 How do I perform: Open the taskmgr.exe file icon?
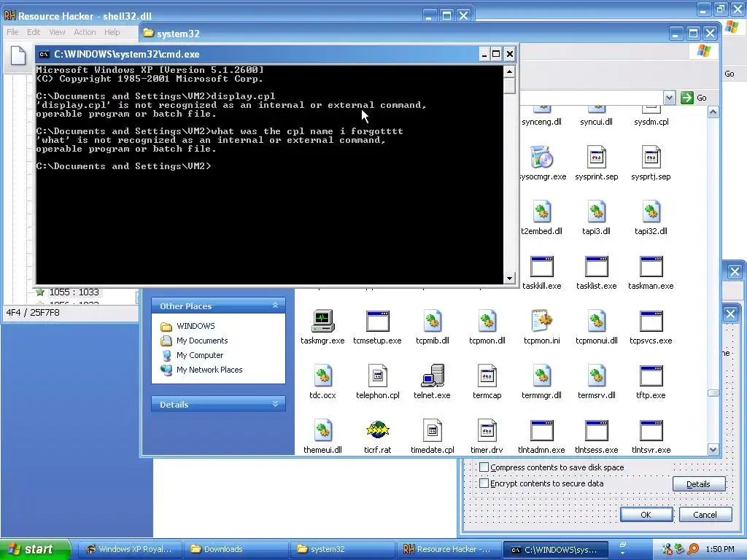(x=322, y=321)
